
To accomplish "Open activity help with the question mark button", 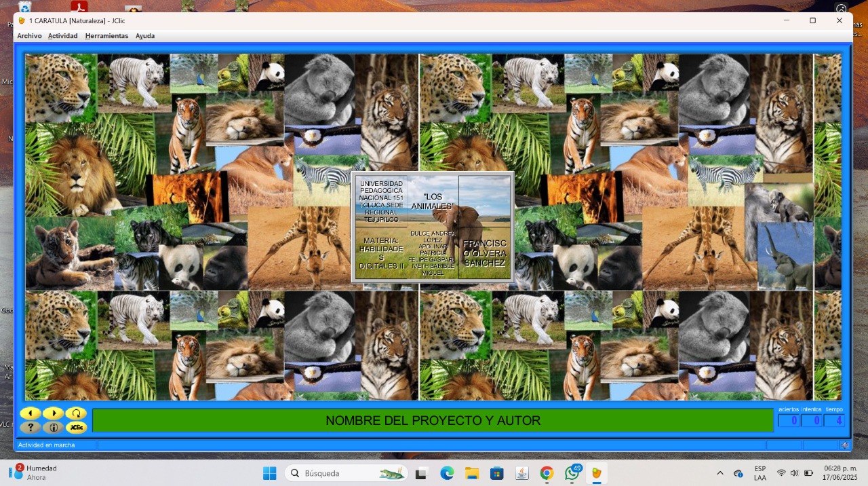I will click(x=31, y=428).
